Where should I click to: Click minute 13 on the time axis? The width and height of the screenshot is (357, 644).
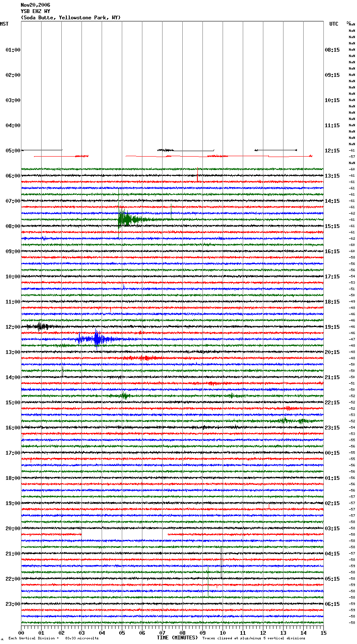pos(283,633)
